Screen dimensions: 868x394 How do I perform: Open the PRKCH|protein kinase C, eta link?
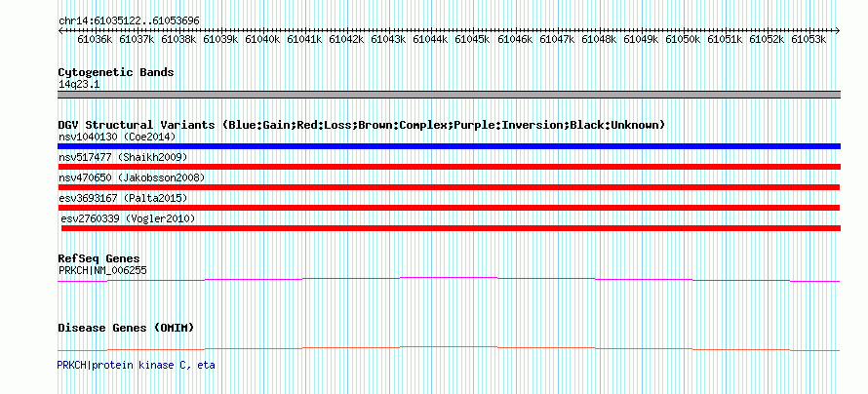click(x=136, y=366)
